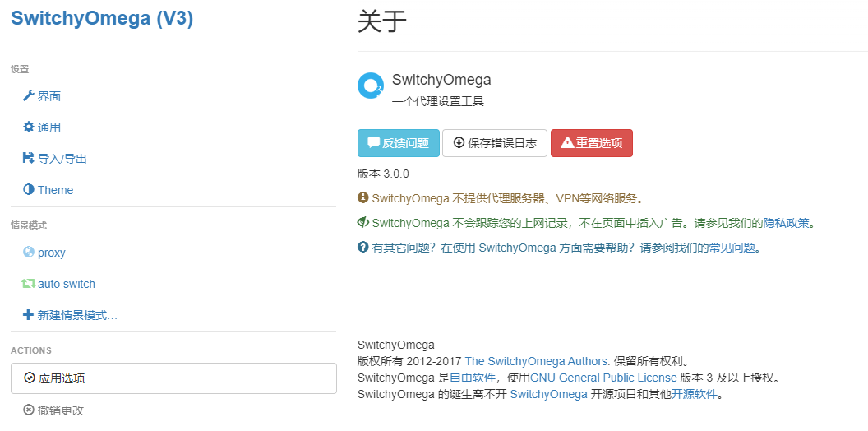Click the wrench icon beside 界面

29,96
